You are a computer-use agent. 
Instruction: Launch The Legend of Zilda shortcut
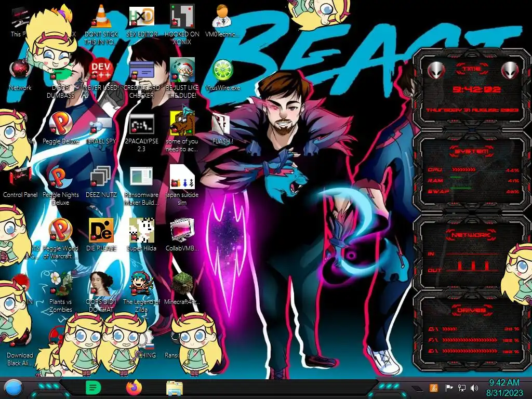pyautogui.click(x=141, y=284)
